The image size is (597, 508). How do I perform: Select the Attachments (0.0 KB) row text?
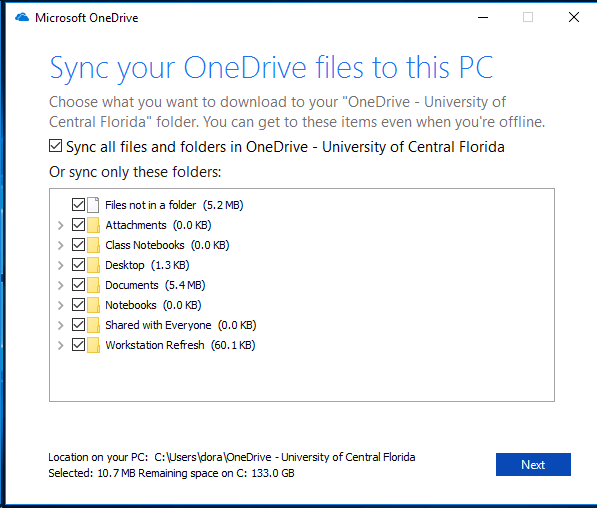click(x=158, y=225)
